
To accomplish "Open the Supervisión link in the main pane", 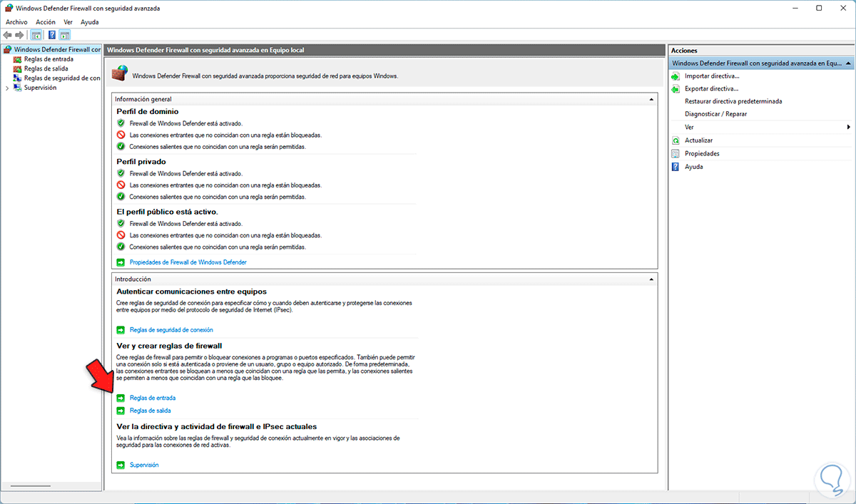I will pyautogui.click(x=144, y=465).
